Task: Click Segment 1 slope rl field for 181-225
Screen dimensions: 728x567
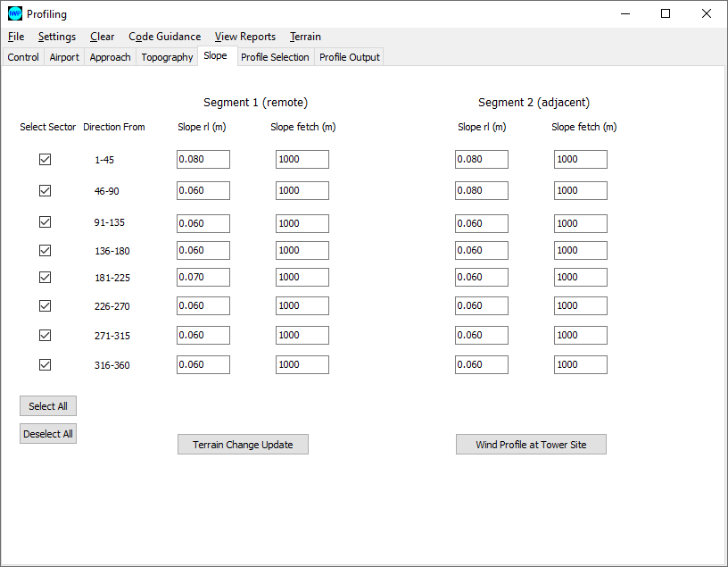Action: pyautogui.click(x=203, y=277)
